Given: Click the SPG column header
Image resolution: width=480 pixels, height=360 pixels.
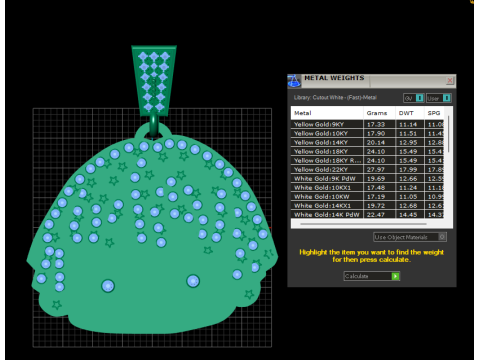Looking at the screenshot, I should (x=434, y=113).
